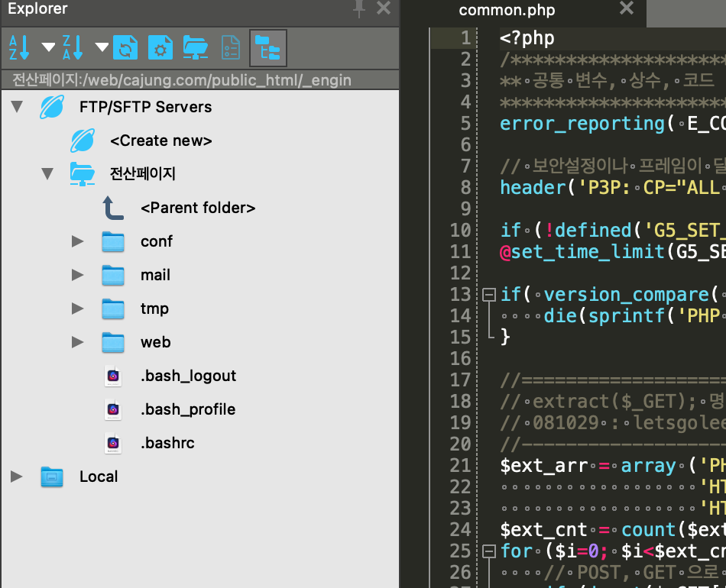This screenshot has height=588, width=726.
Task: Pin the Explorer panel
Action: click(358, 9)
